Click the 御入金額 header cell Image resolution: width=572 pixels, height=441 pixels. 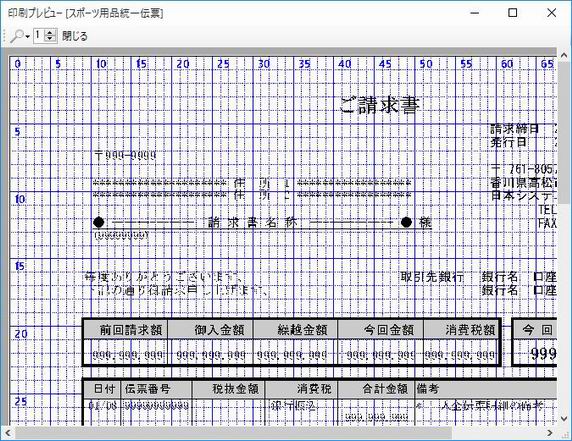[211, 330]
